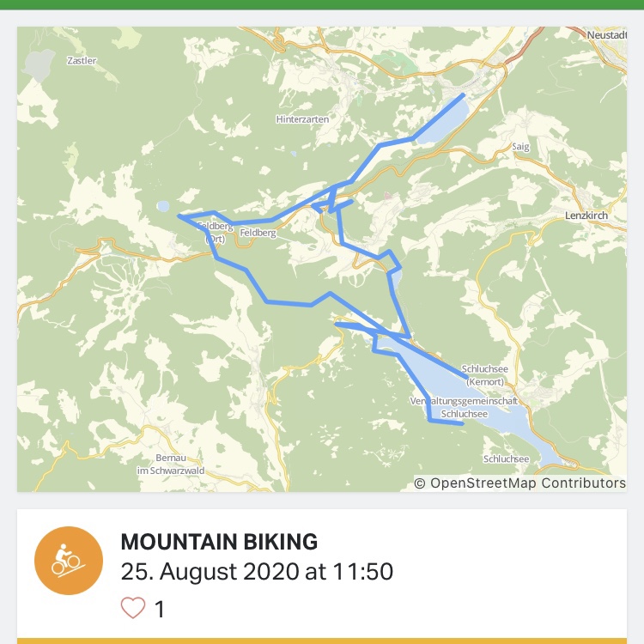Select the Lenzkirch town label on the map
The width and height of the screenshot is (644, 644).
click(x=586, y=216)
